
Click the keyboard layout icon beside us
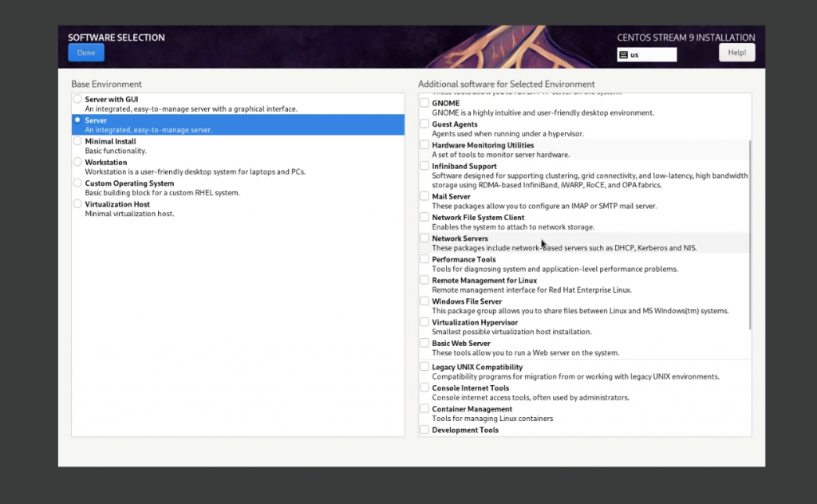pos(624,55)
